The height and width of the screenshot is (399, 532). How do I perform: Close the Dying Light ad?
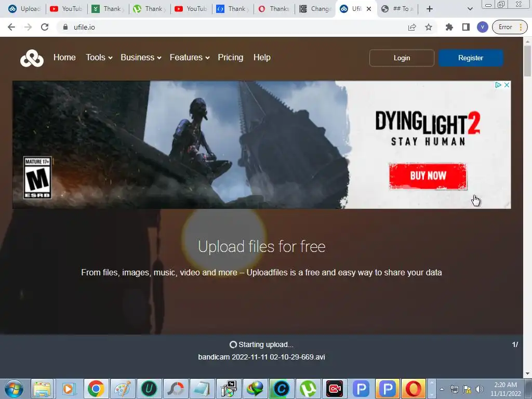tap(507, 85)
